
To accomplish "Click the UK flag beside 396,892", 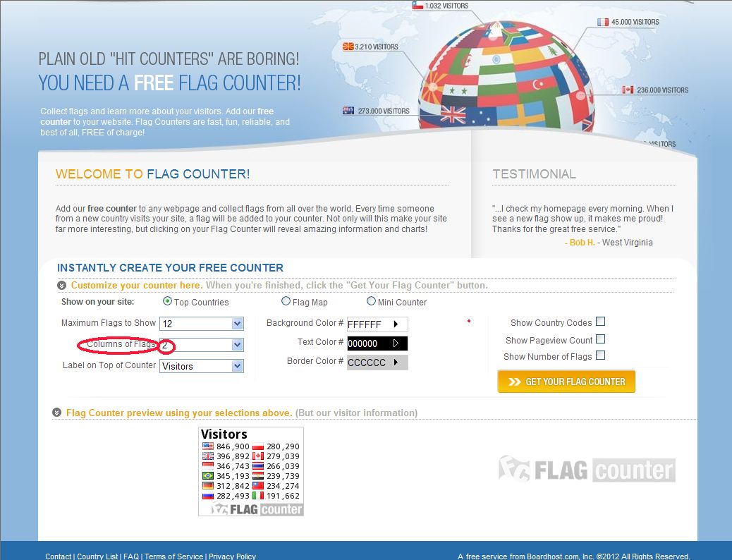I will tap(208, 456).
